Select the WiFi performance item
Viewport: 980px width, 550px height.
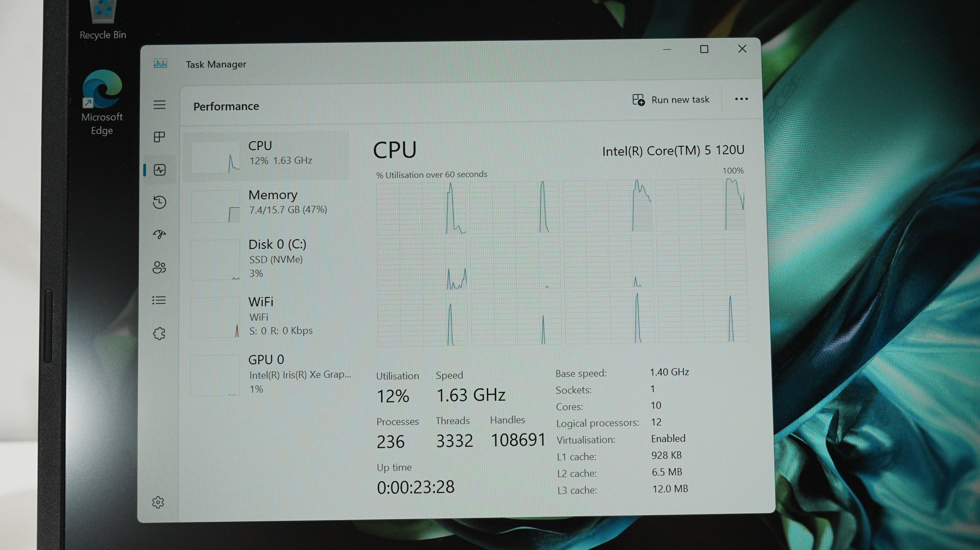(x=266, y=316)
